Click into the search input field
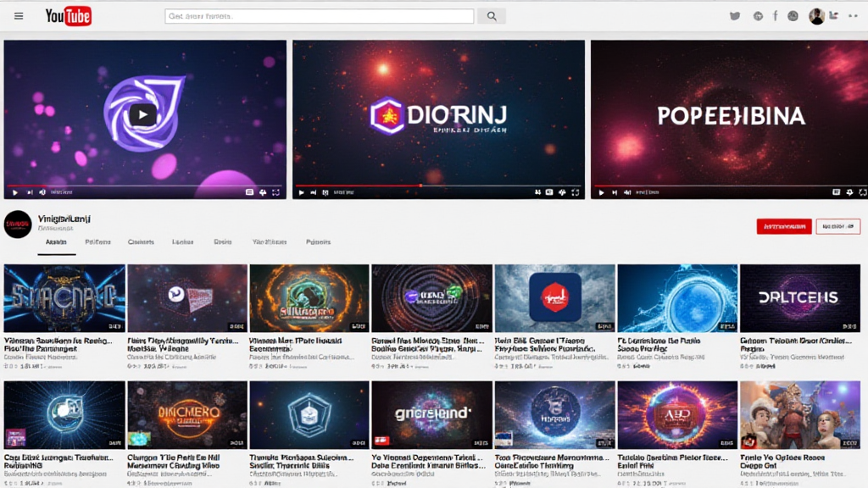 tap(319, 16)
